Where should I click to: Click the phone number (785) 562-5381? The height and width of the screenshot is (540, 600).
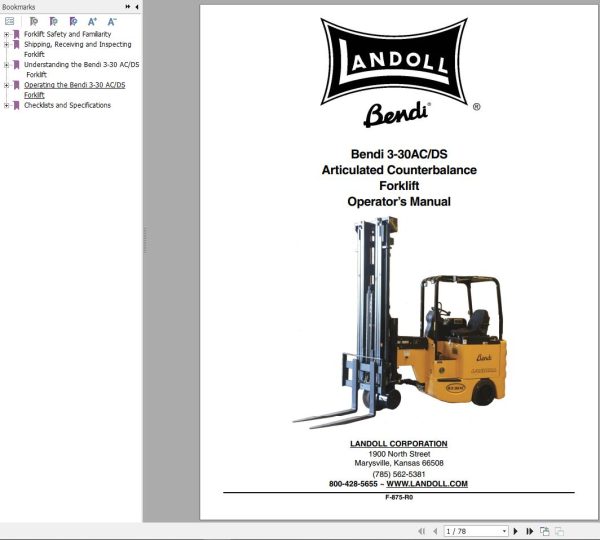(x=399, y=474)
